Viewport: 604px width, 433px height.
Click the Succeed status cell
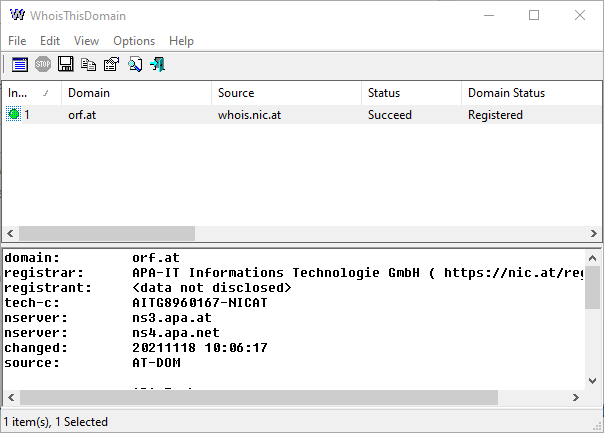[390, 115]
